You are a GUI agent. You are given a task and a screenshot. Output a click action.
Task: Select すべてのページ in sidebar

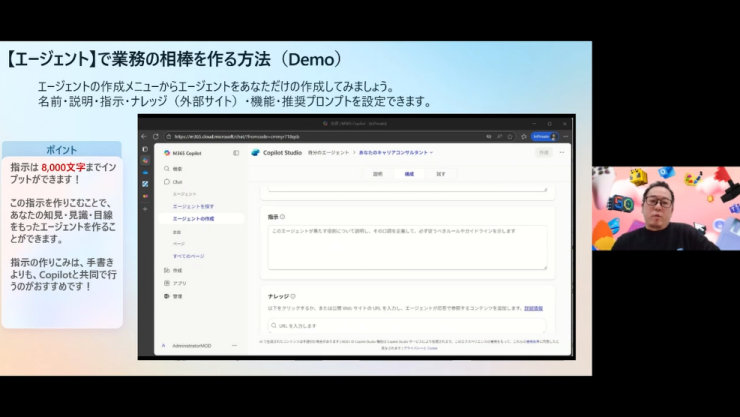(188, 256)
